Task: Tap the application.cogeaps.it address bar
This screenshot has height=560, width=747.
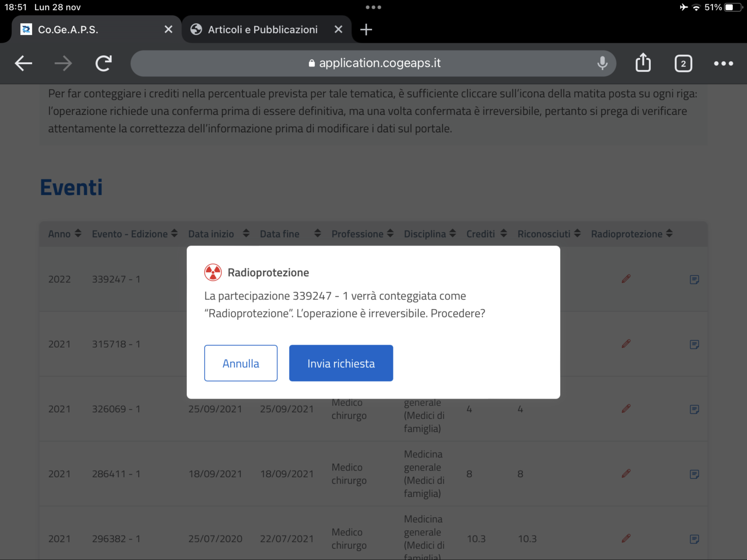Action: (374, 63)
